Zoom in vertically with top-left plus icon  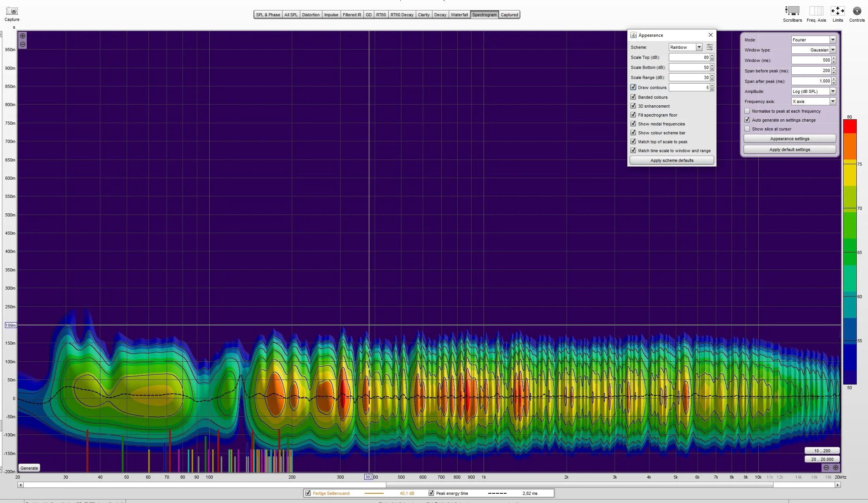[x=23, y=36]
